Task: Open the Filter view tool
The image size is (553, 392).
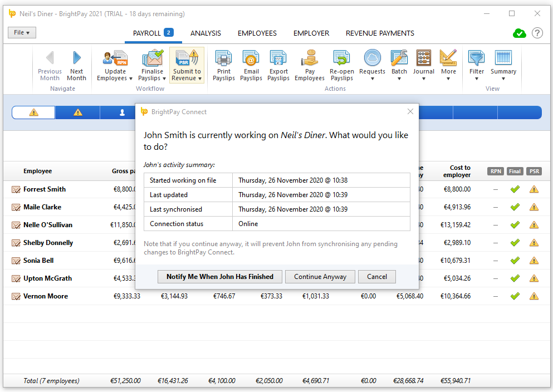Action: [x=477, y=58]
